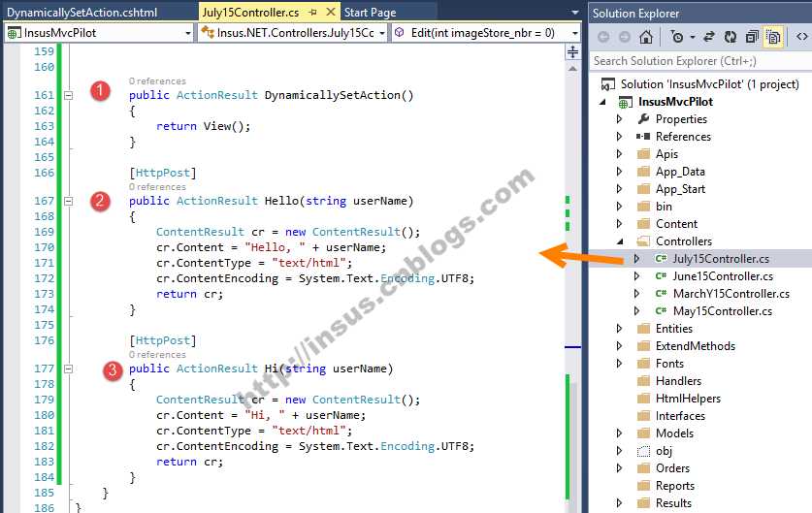Open the document tab overflow dropdown
This screenshot has height=513, width=812.
point(574,13)
